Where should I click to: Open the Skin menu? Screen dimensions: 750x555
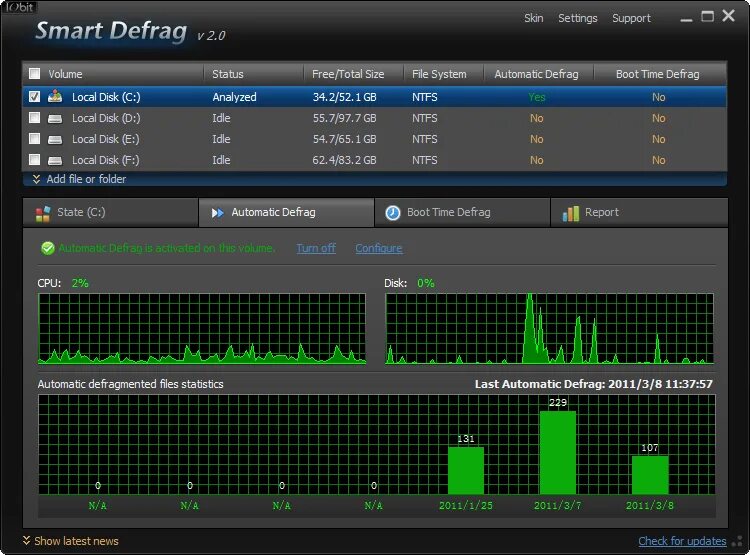pos(533,18)
